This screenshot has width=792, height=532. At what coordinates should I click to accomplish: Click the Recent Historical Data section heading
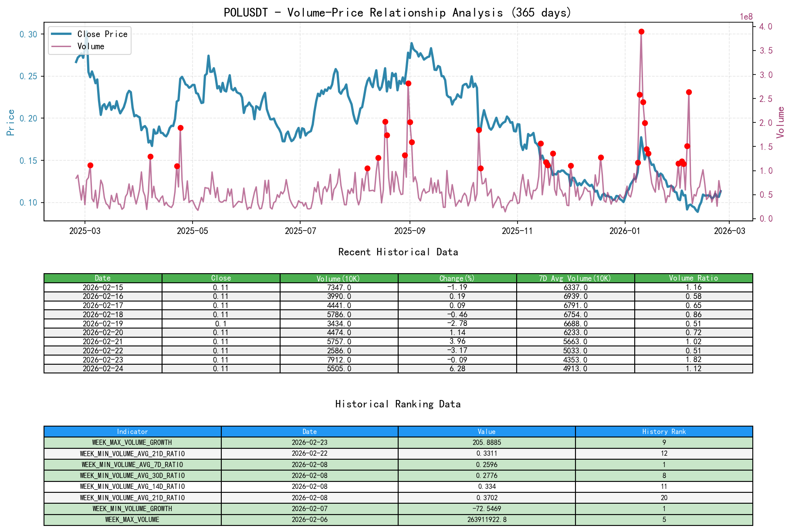(398, 252)
